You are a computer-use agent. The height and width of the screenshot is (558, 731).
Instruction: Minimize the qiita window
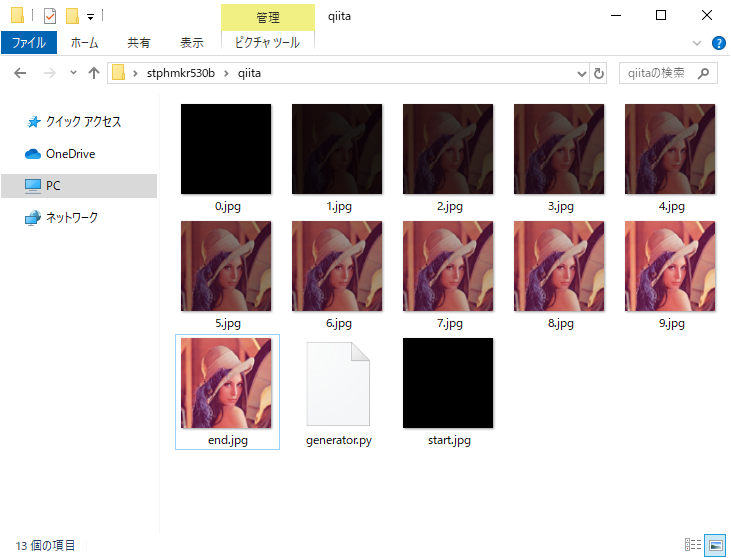tap(616, 15)
